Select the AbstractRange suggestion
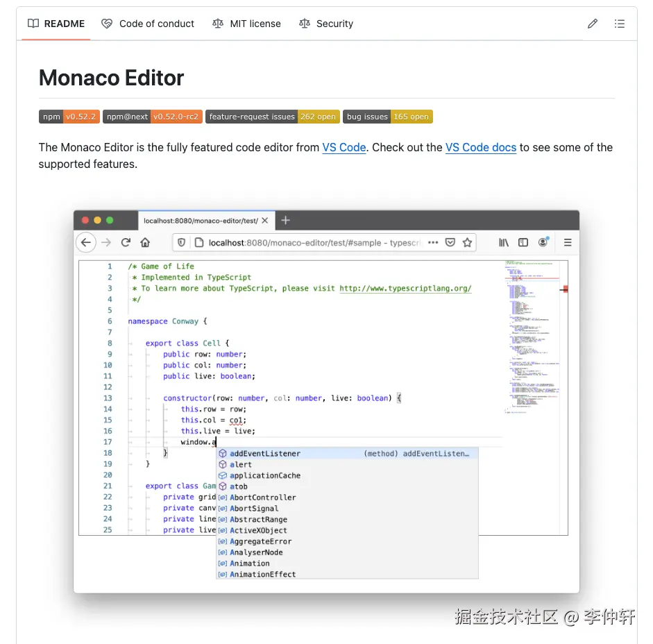Viewport: 653px width, 644px height. click(347, 520)
